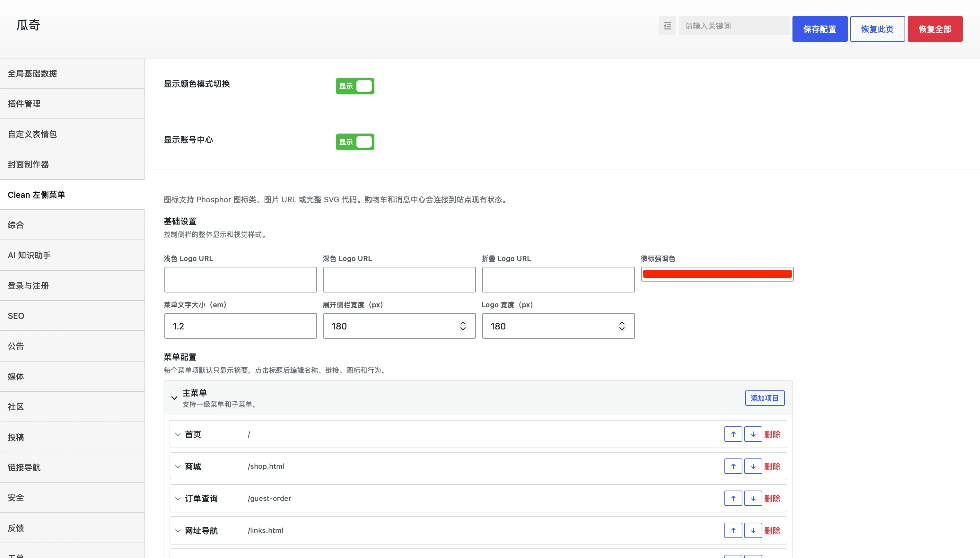The width and height of the screenshot is (980, 558).
Task: Open 封面制作器 settings tab
Action: click(73, 164)
